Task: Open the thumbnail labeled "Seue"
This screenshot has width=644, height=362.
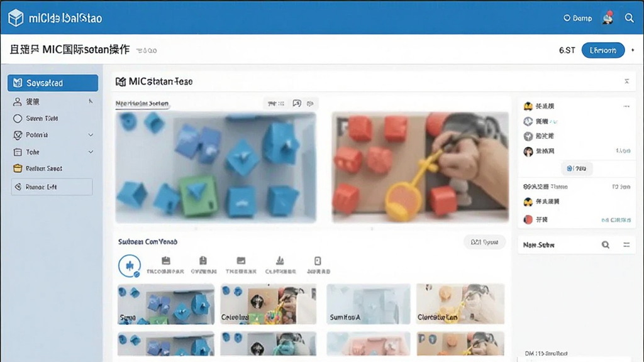Action: point(166,304)
